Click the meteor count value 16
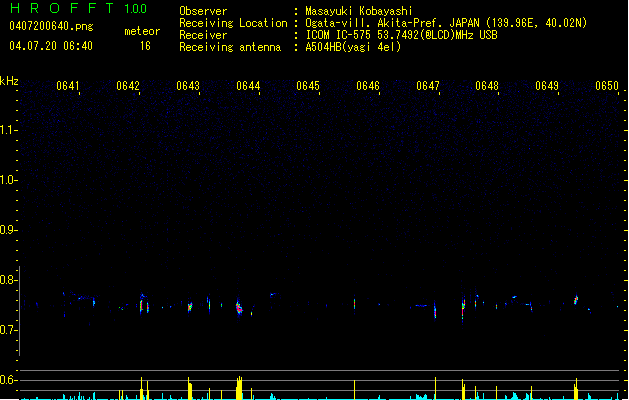The height and width of the screenshot is (400, 629). (145, 46)
